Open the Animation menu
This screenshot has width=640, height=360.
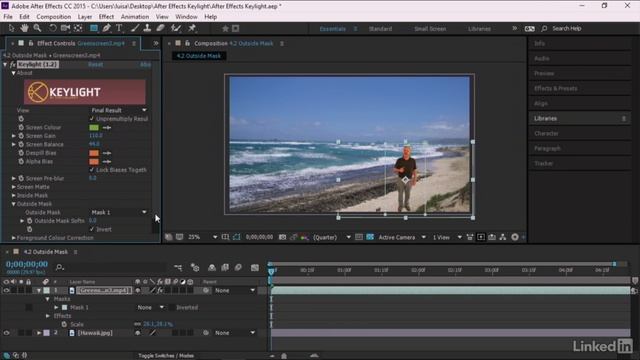tap(135, 17)
